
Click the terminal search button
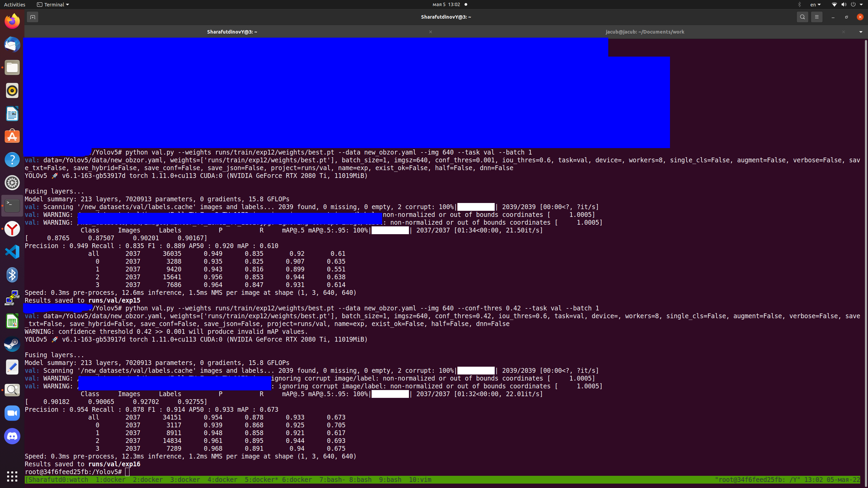coord(802,17)
